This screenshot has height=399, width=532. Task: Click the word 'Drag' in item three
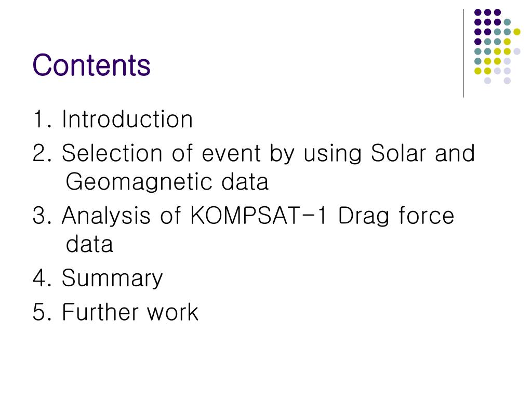[x=363, y=217]
